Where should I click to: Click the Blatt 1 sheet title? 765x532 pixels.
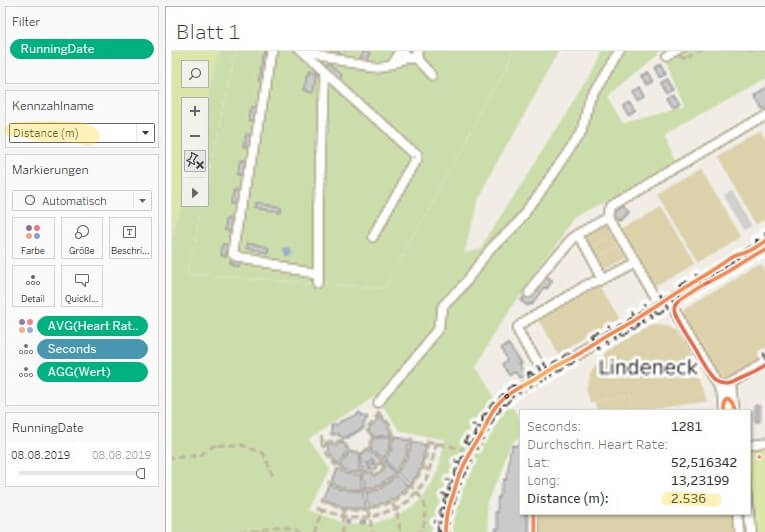click(x=208, y=31)
